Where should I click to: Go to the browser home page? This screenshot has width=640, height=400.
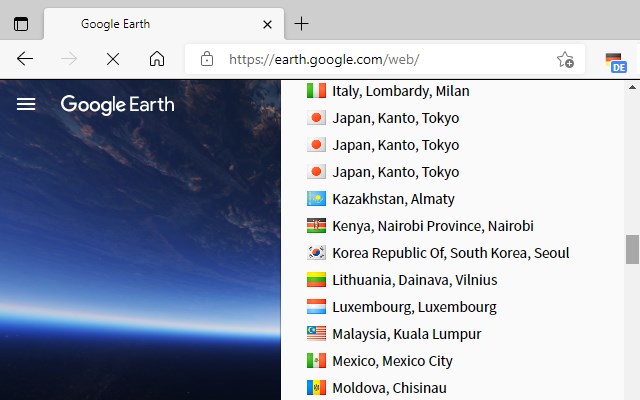[157, 59]
